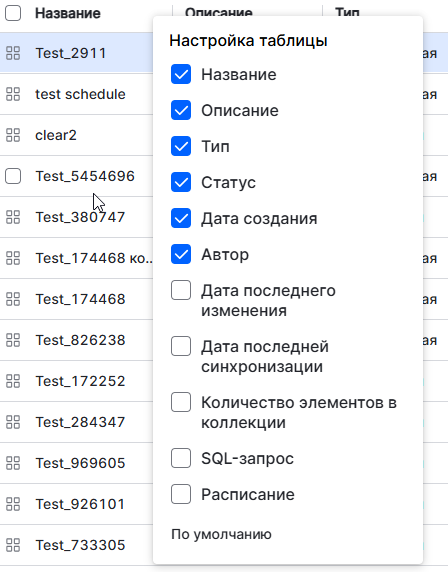
Task: Click grid icon beside test schedule
Action: click(13, 94)
